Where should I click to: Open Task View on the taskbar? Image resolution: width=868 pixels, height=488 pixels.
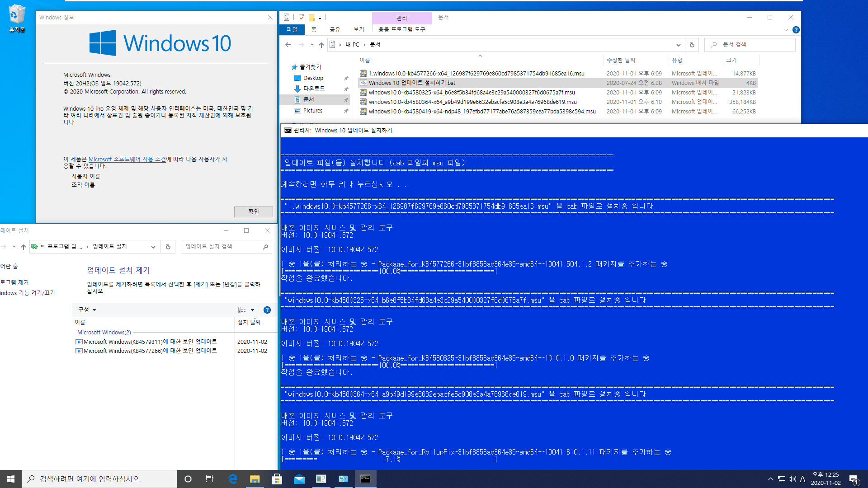point(210,479)
